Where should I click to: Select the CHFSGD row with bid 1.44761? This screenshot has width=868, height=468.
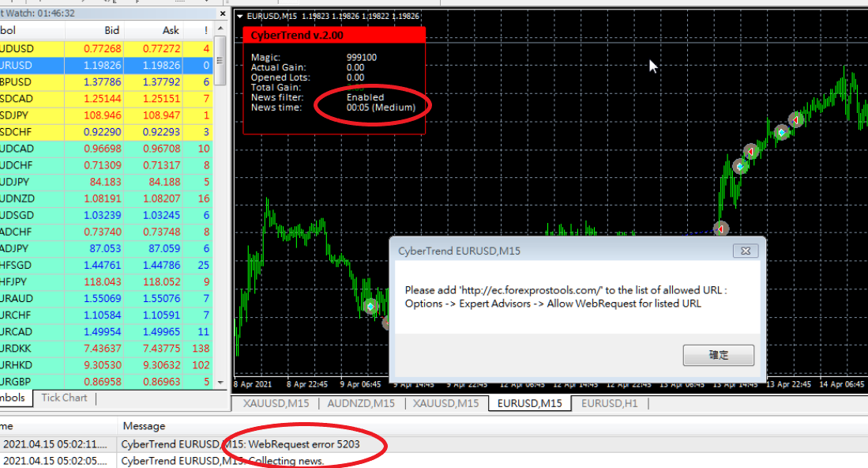tap(107, 265)
